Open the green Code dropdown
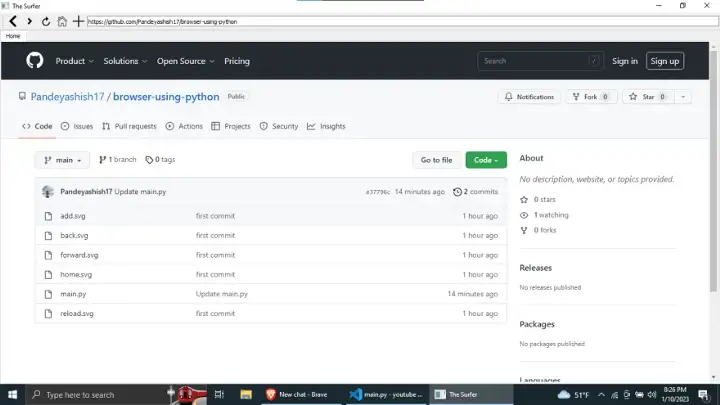This screenshot has width=720, height=405. (486, 160)
